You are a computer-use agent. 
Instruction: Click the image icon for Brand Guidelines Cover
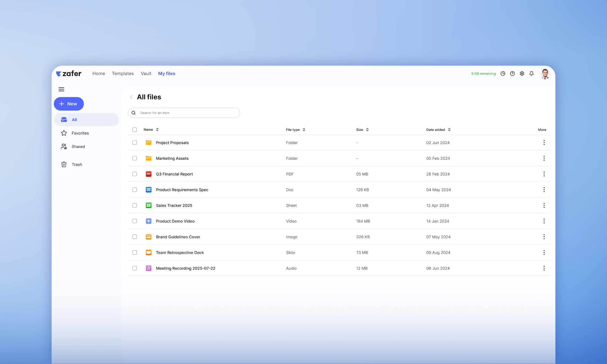tap(148, 237)
